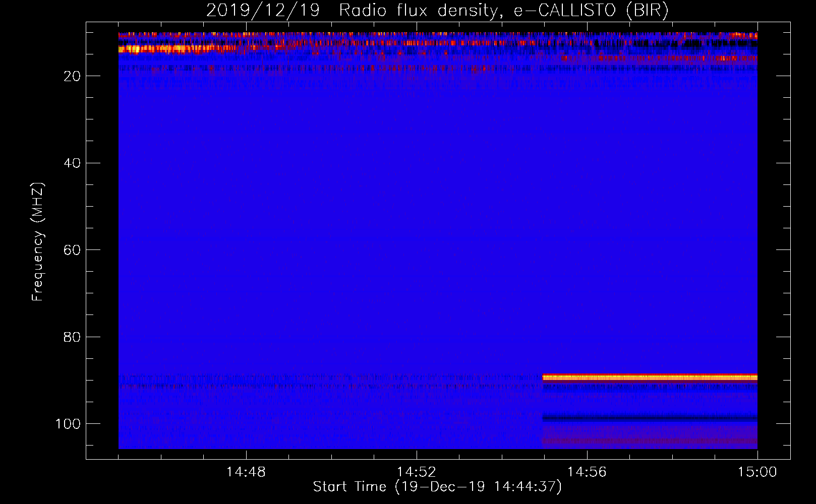Click the bright yellow band near 89 MHz
The height and width of the screenshot is (504, 816).
(650, 377)
